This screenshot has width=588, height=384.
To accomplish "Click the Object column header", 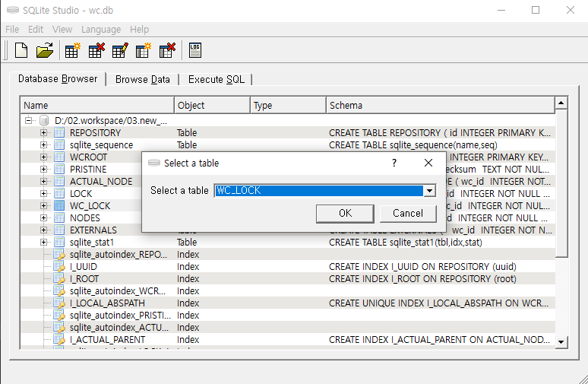I will 212,105.
